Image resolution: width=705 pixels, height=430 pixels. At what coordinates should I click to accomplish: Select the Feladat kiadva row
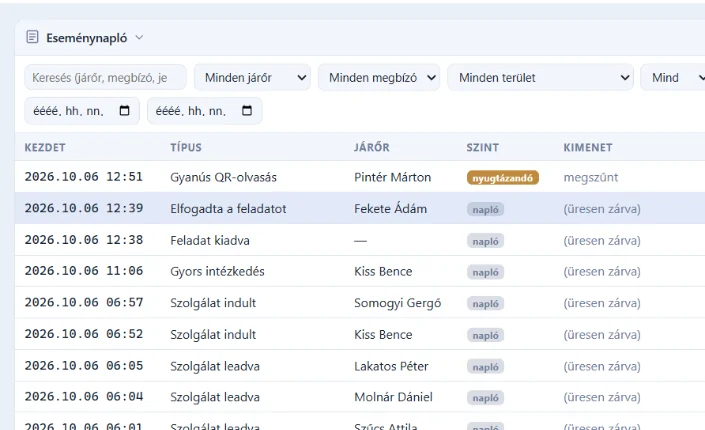click(360, 240)
